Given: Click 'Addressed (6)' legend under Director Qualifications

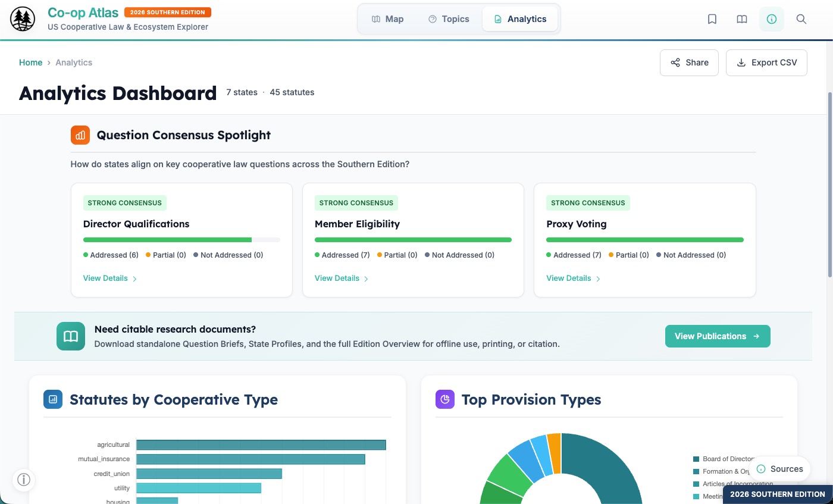Looking at the screenshot, I should tap(111, 255).
